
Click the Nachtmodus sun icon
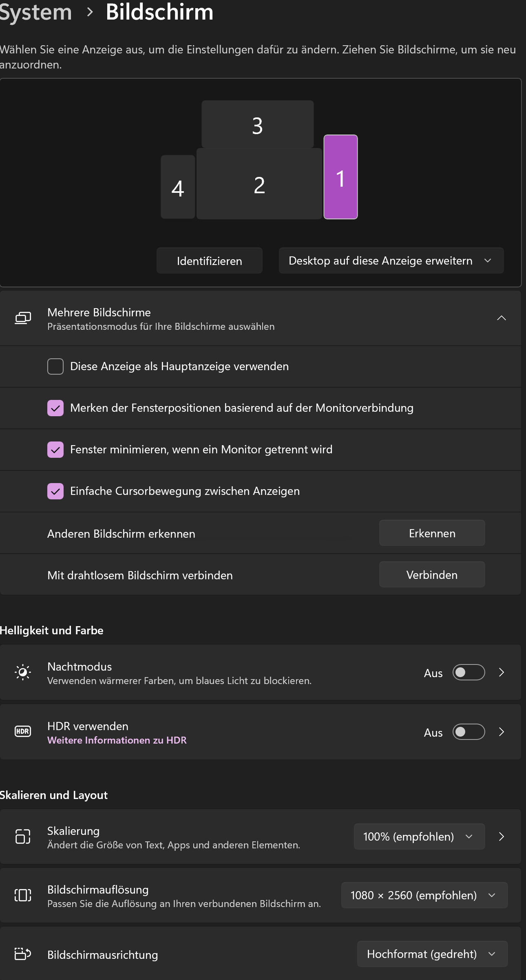23,672
